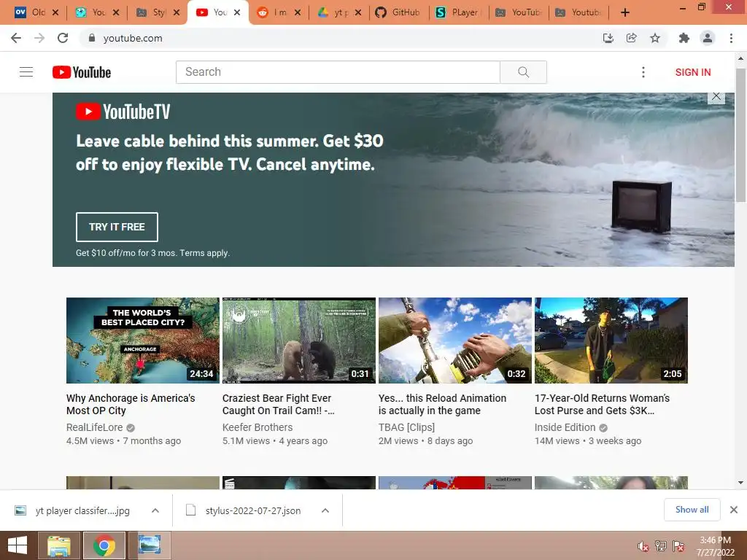The image size is (747, 560).
Task: Open YouTube settings three-dot menu
Action: [x=643, y=72]
